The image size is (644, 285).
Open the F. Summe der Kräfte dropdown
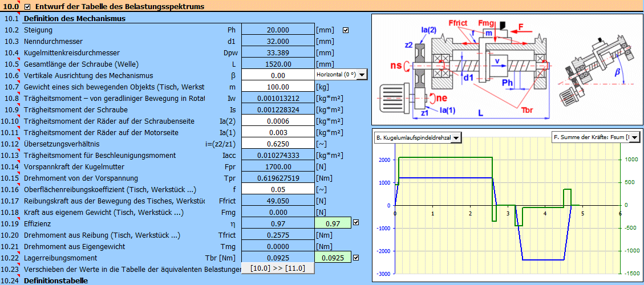pyautogui.click(x=635, y=137)
